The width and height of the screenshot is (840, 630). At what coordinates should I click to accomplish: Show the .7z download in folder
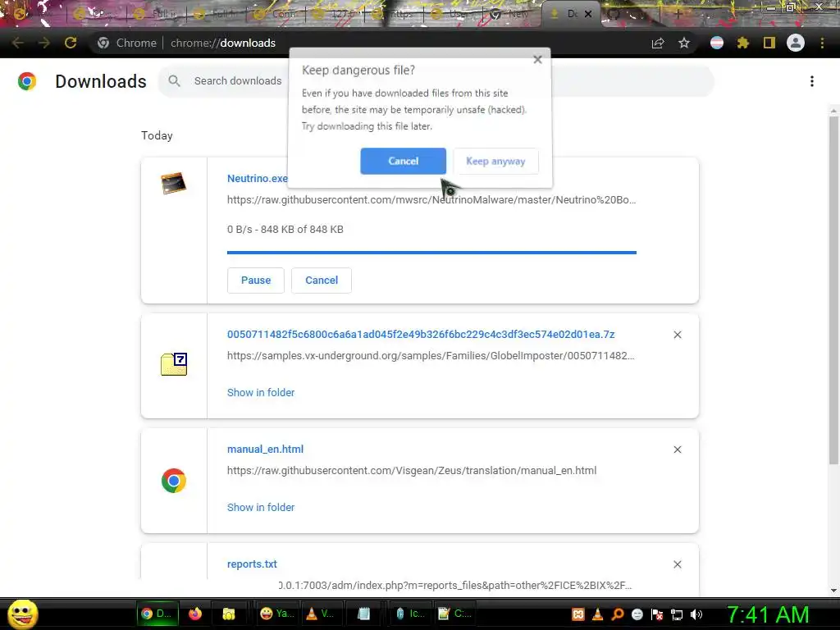(x=261, y=393)
